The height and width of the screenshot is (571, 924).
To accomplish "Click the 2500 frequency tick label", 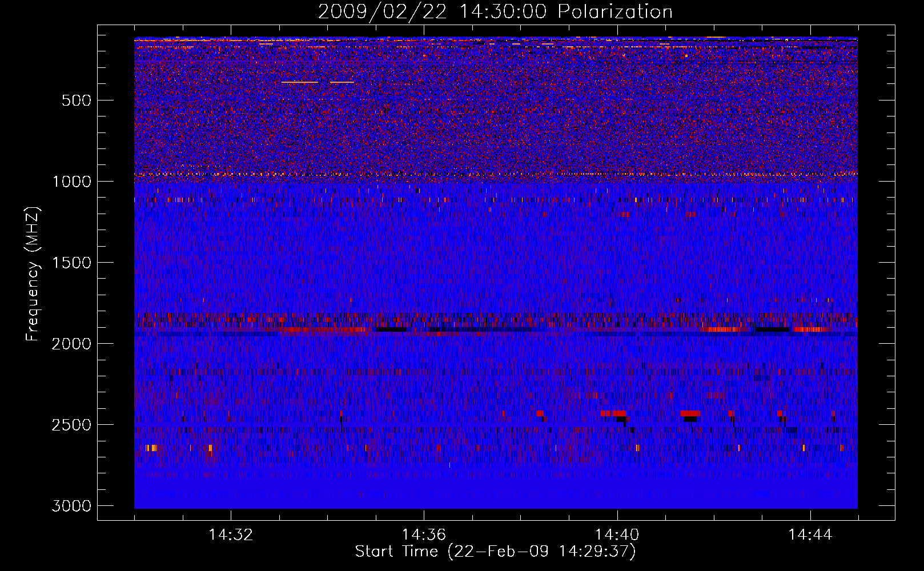I will pos(71,425).
